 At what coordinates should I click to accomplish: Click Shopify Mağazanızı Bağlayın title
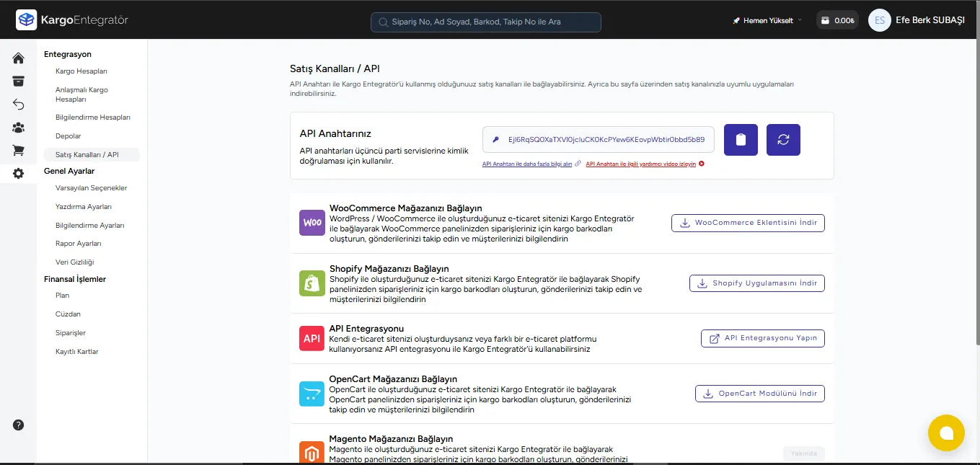pyautogui.click(x=389, y=269)
